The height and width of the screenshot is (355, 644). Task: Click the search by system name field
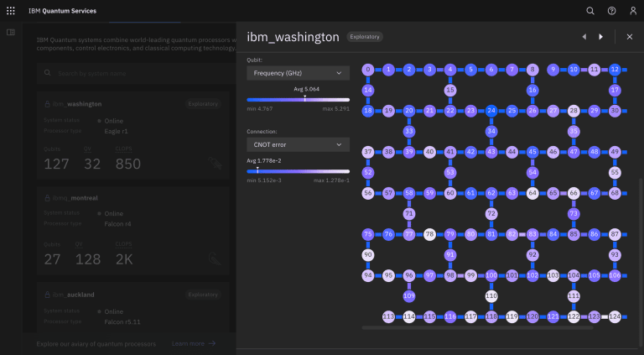(132, 75)
